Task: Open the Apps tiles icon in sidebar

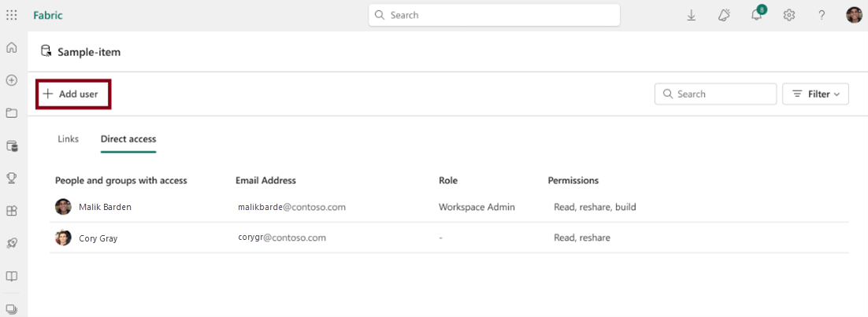Action: (11, 211)
